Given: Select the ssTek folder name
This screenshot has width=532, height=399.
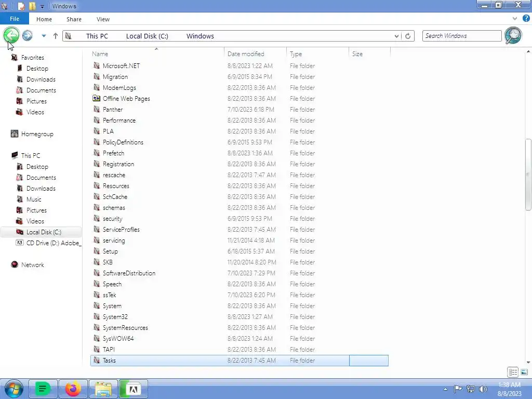Looking at the screenshot, I should 109,295.
